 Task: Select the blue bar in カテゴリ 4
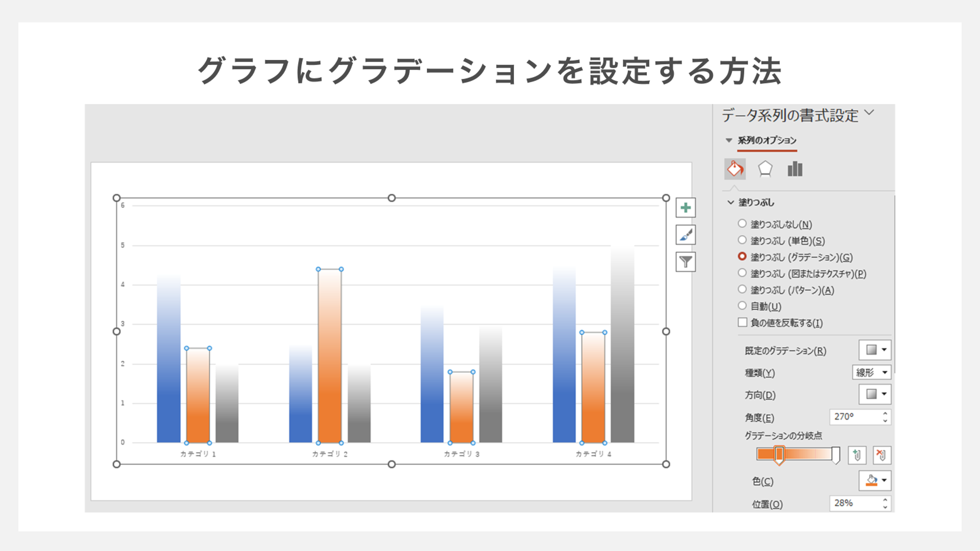564,355
